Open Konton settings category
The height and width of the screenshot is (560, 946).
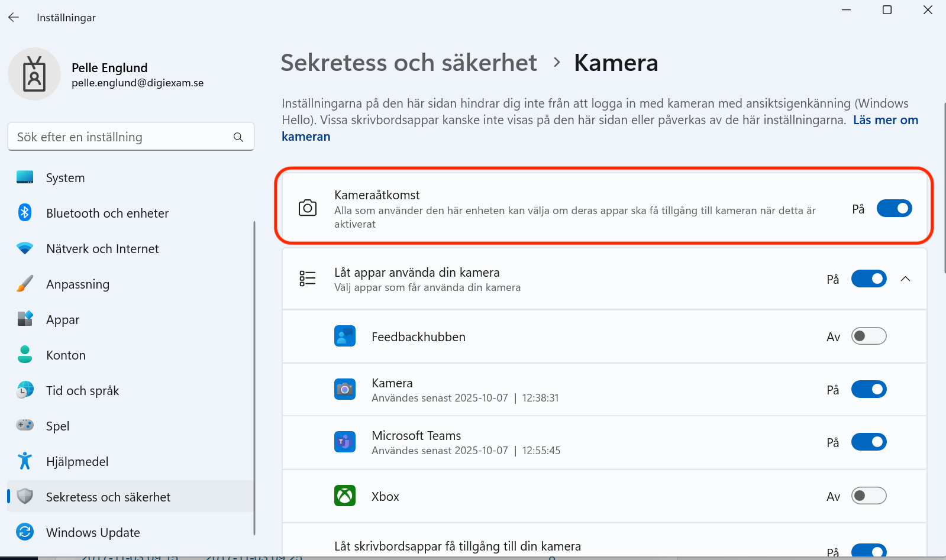[131, 355]
